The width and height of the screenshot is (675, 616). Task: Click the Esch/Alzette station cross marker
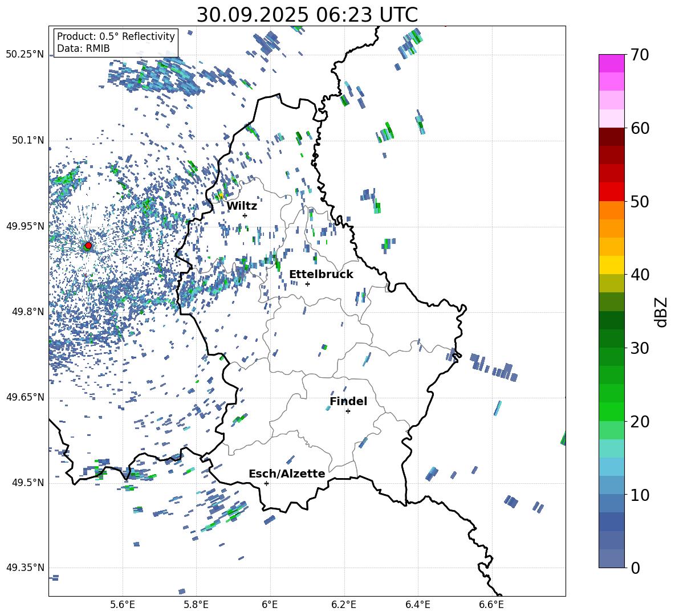point(266,483)
